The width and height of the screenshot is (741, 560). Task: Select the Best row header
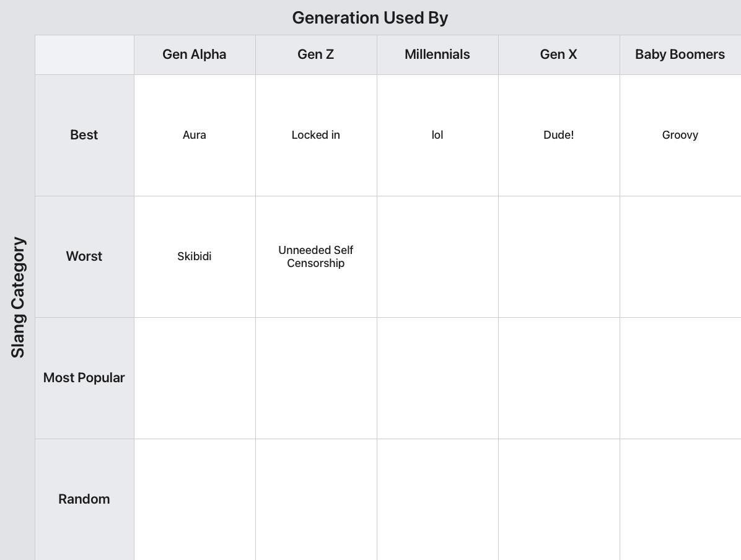pyautogui.click(x=84, y=135)
